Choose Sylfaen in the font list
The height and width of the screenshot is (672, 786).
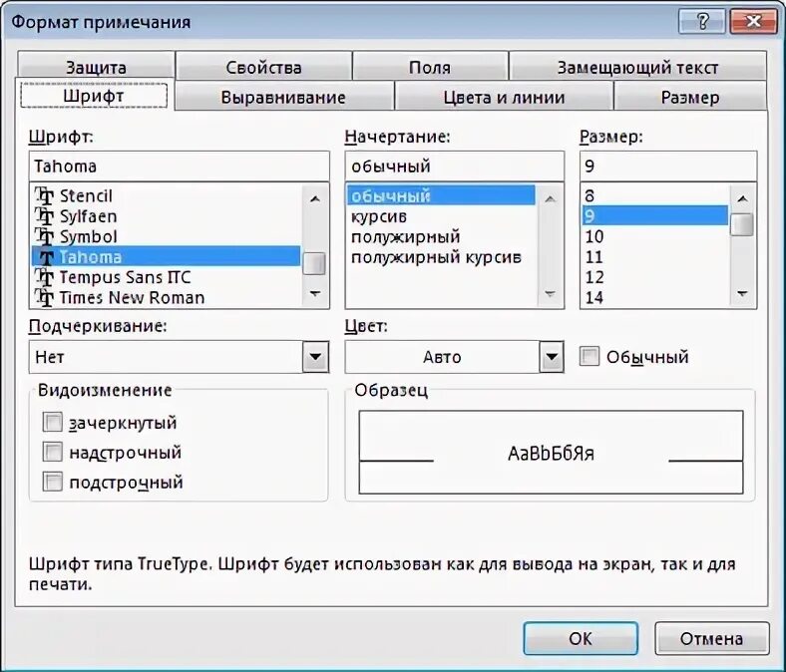(166, 216)
